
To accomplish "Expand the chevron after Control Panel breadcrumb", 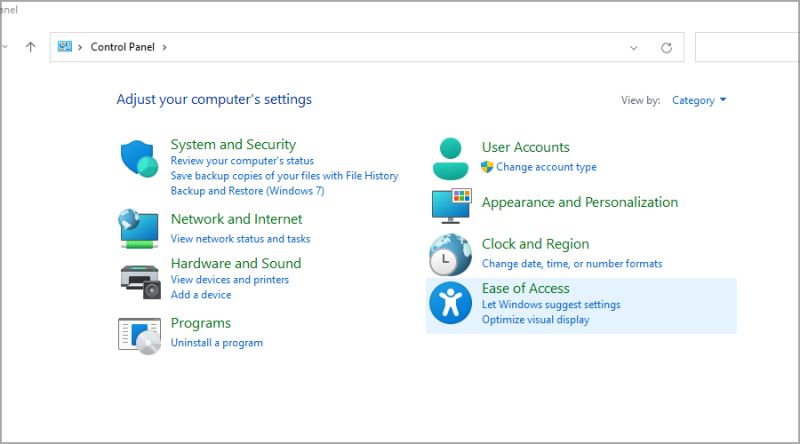I will (x=164, y=47).
